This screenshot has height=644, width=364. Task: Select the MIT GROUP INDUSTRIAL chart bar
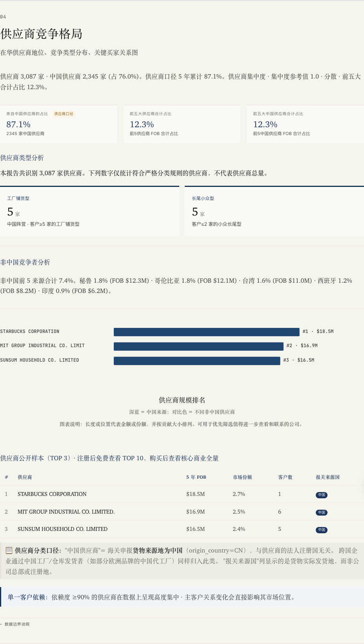[x=198, y=346]
